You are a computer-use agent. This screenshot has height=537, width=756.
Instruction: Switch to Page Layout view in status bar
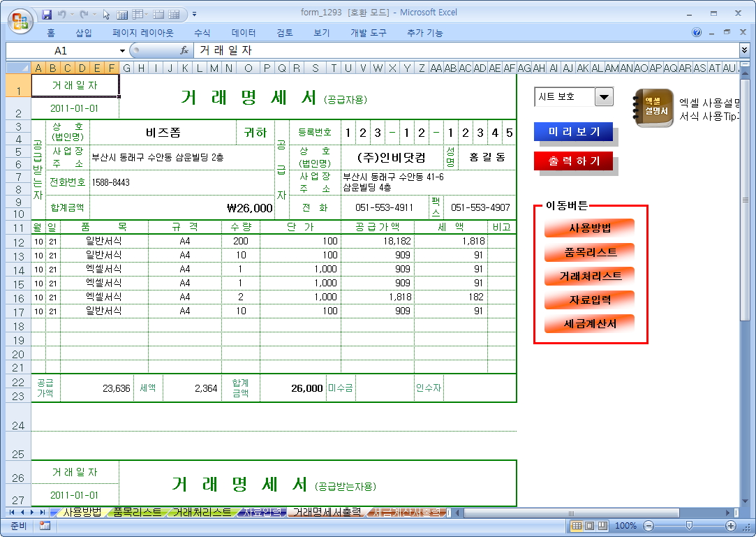click(589, 526)
